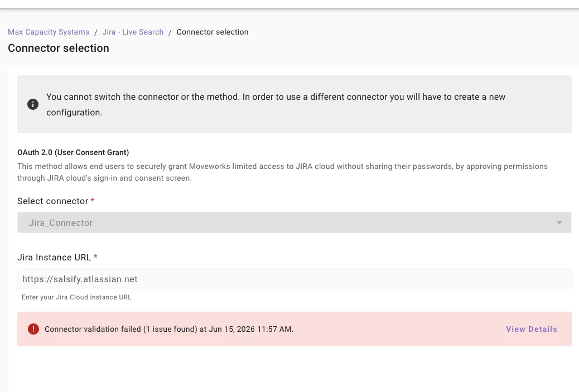The width and height of the screenshot is (579, 392).
Task: Click the Connector selection page heading
Action: [59, 49]
